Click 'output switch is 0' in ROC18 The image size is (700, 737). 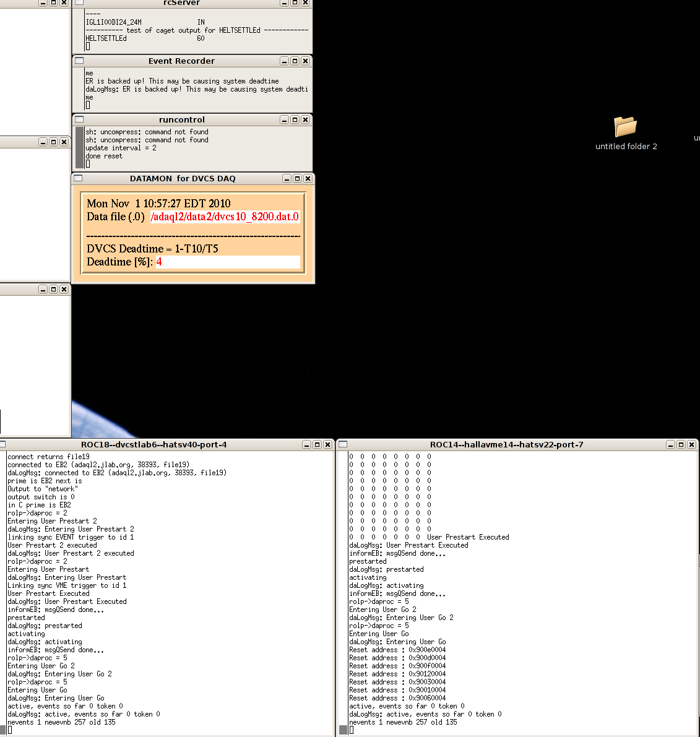[41, 497]
